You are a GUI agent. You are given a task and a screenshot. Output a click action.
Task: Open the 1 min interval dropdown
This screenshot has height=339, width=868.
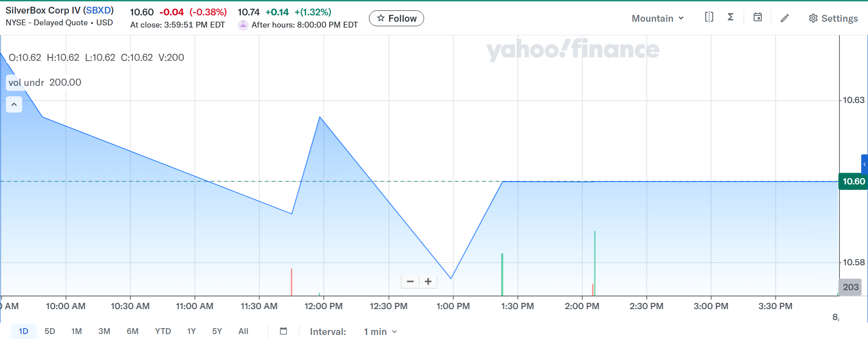pyautogui.click(x=380, y=332)
